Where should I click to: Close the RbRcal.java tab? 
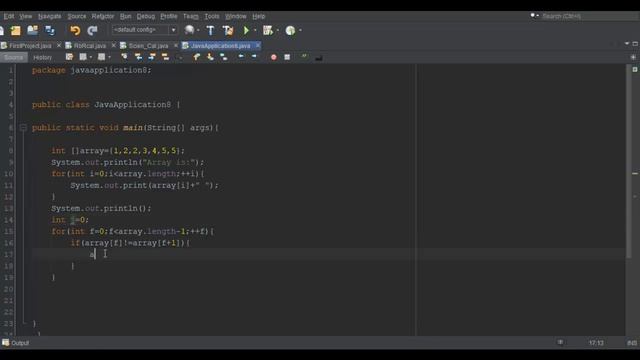113,45
